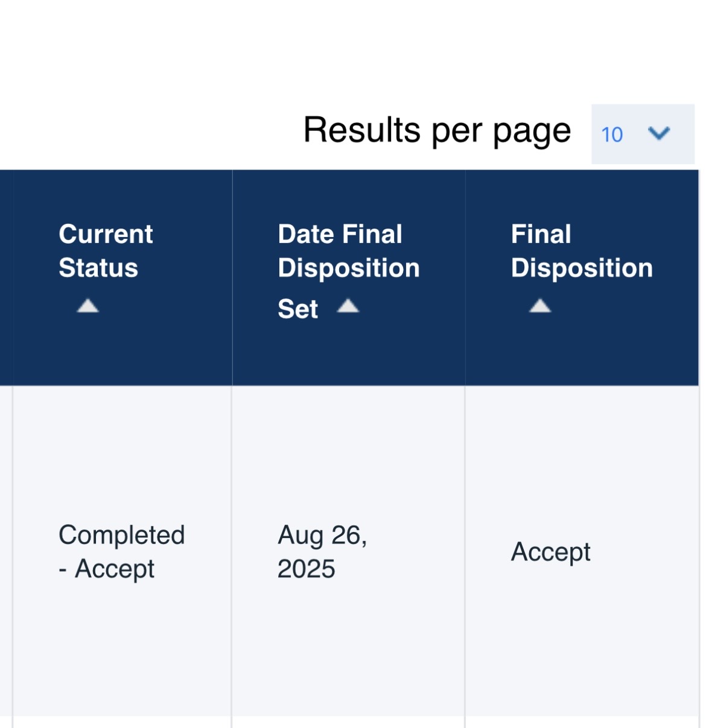Screen dimensions: 706x728
Task: Click the word Set in the date header
Action: (297, 309)
